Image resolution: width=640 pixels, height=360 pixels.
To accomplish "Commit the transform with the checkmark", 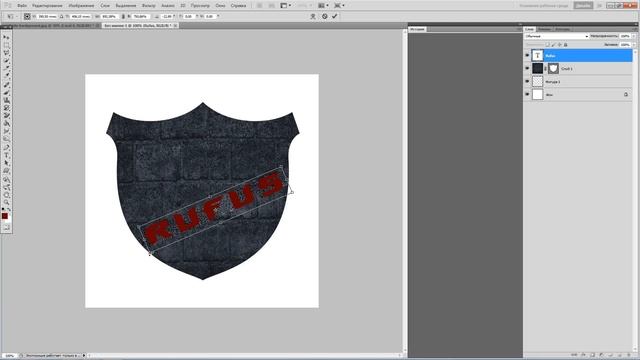I will 334,16.
